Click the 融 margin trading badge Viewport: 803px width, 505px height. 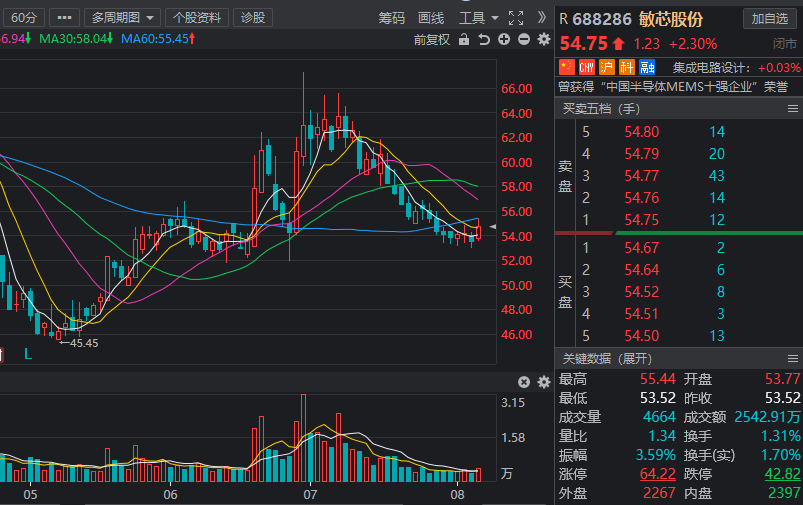[647, 67]
